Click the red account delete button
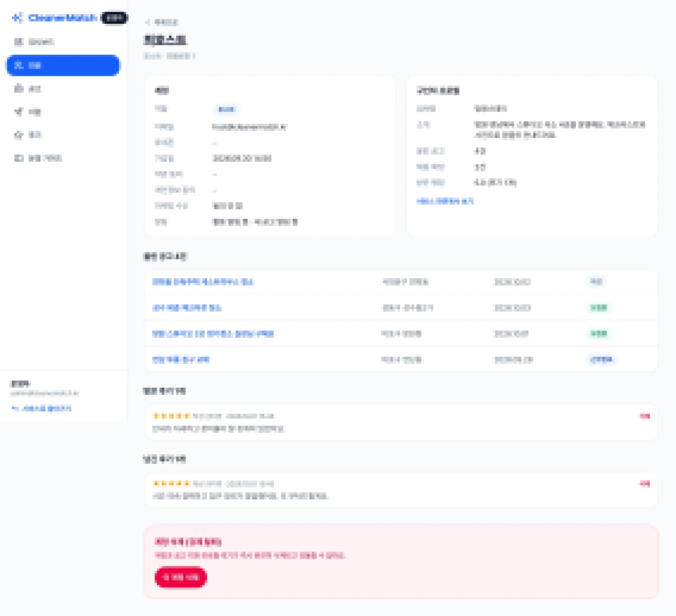The width and height of the screenshot is (676, 616). pyautogui.click(x=181, y=577)
